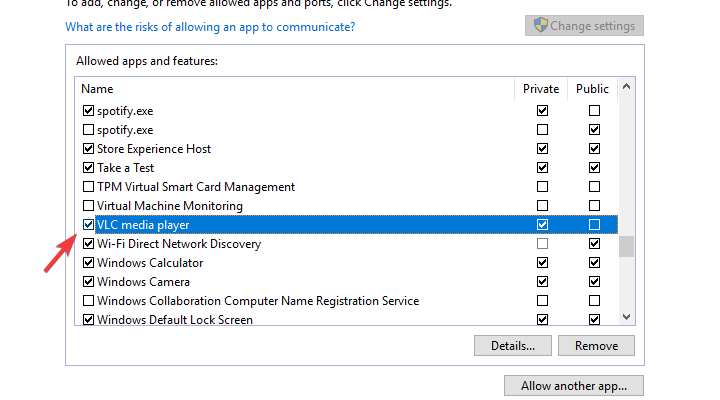
Task: Select the Windows Camera row text
Action: (143, 282)
